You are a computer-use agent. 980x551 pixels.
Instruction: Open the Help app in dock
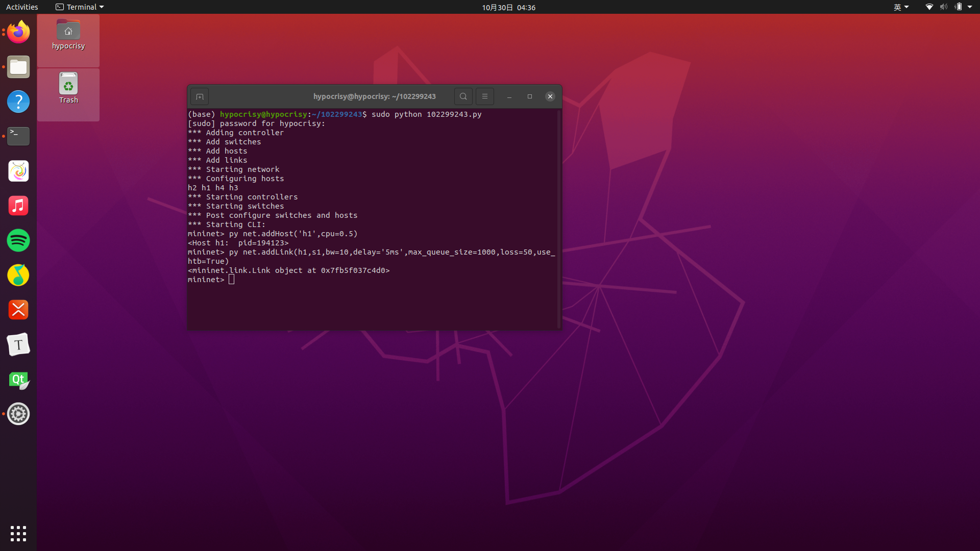pyautogui.click(x=18, y=102)
